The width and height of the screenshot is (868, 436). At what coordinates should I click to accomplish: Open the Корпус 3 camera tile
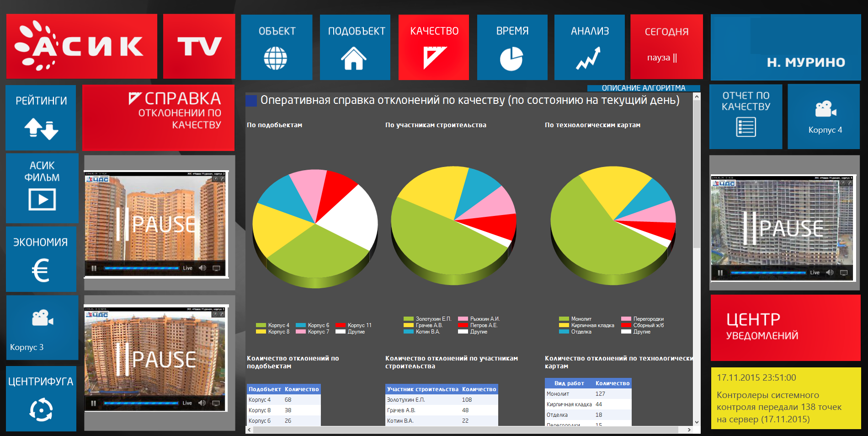click(x=42, y=328)
